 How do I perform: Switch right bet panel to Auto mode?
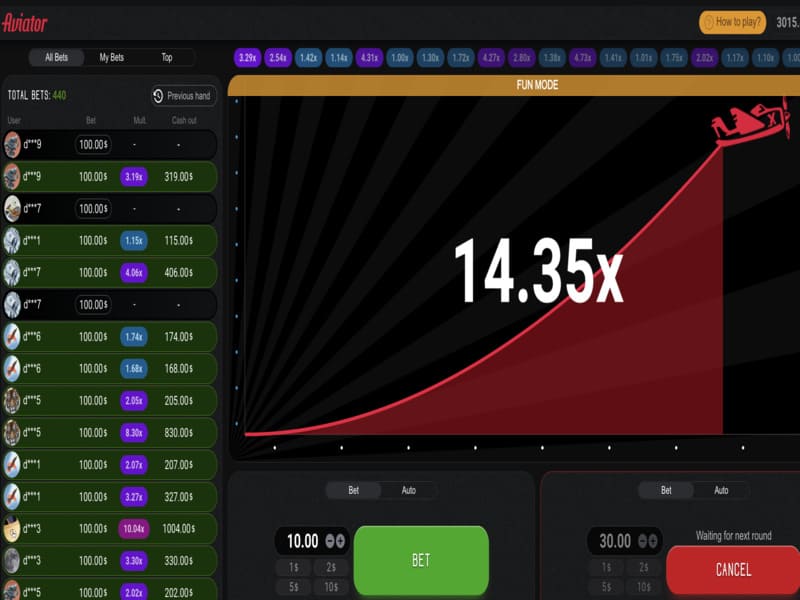[x=721, y=490]
